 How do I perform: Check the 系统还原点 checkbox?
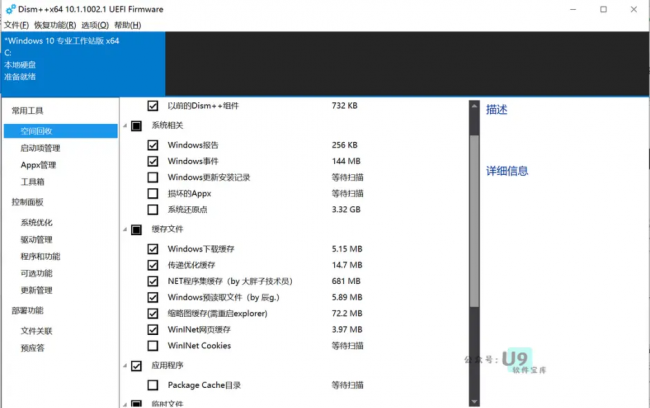coord(153,210)
